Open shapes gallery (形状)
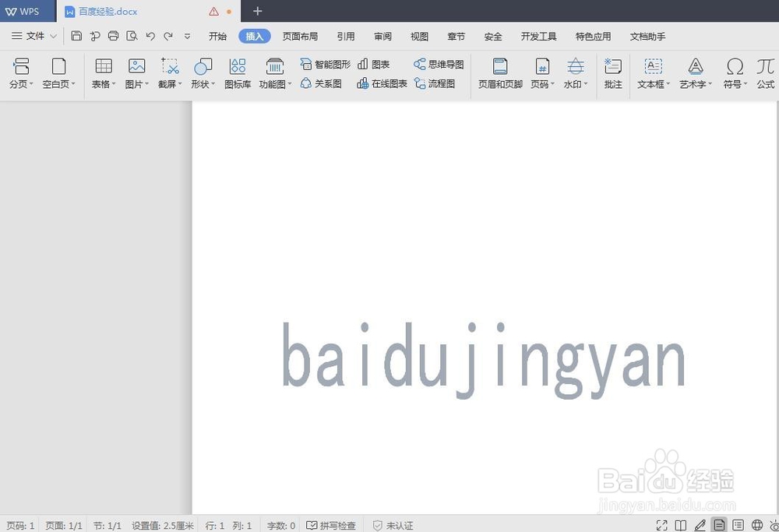Viewport: 779px width, 532px height. (x=203, y=73)
